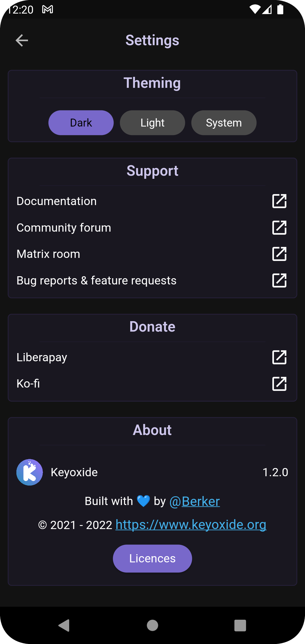This screenshot has width=305, height=644.
Task: Tap the Liberapay donate entry
Action: [42, 357]
